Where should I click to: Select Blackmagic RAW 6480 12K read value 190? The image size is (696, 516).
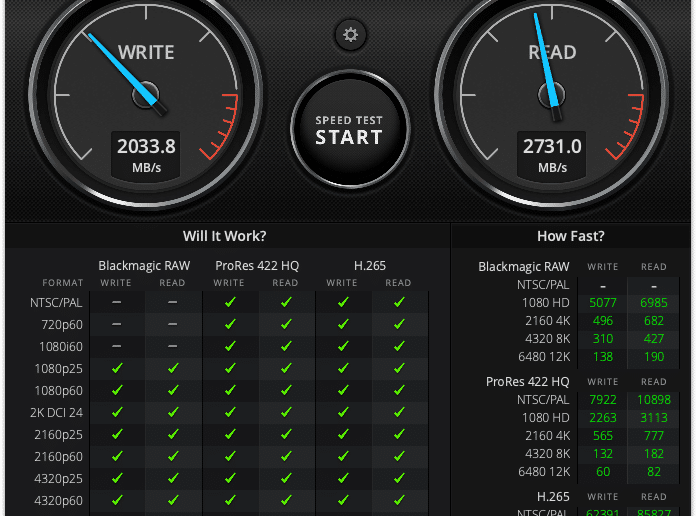(x=654, y=357)
